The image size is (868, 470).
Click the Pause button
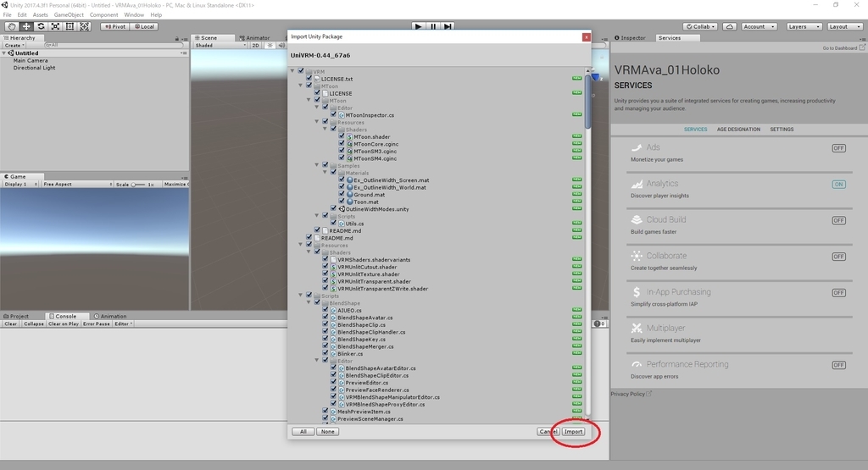433,26
